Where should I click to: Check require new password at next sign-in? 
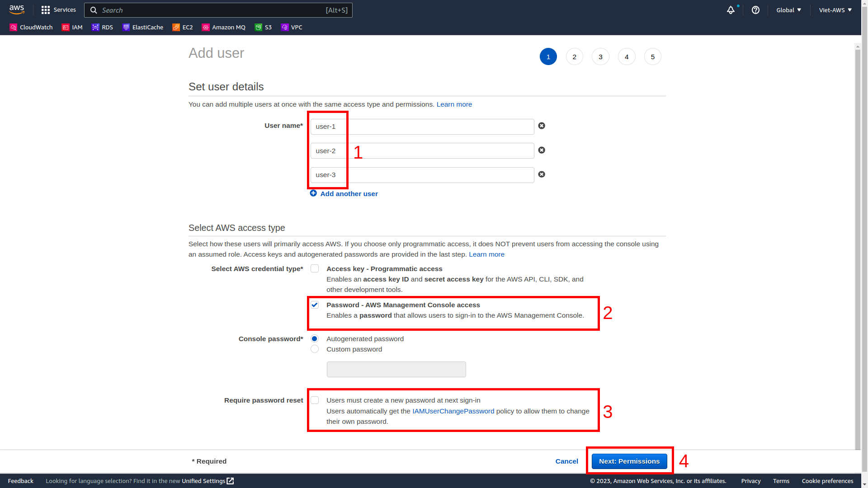pyautogui.click(x=315, y=400)
